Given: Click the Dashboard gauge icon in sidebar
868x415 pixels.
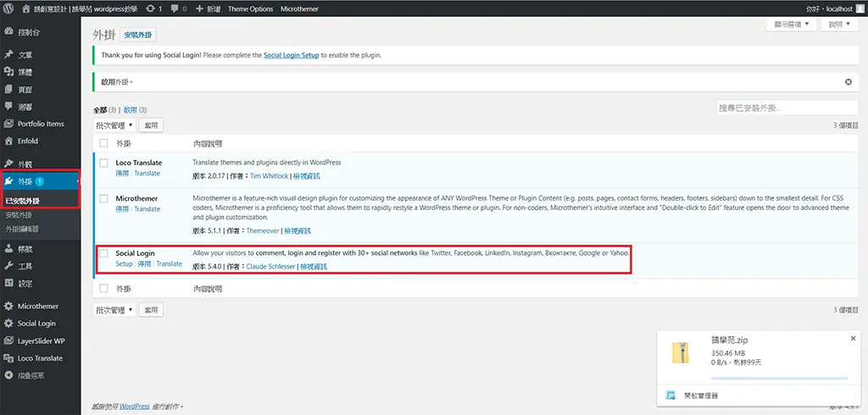Looking at the screenshot, I should click(8, 31).
